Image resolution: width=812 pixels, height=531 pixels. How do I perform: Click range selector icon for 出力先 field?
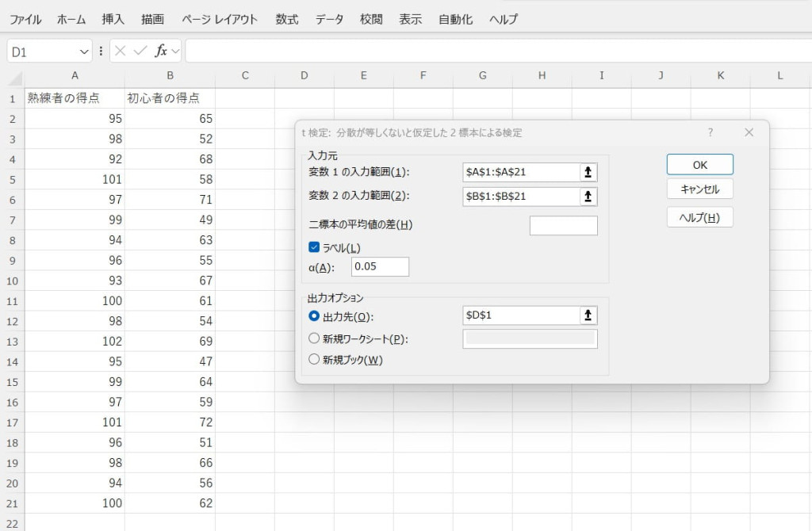[588, 315]
